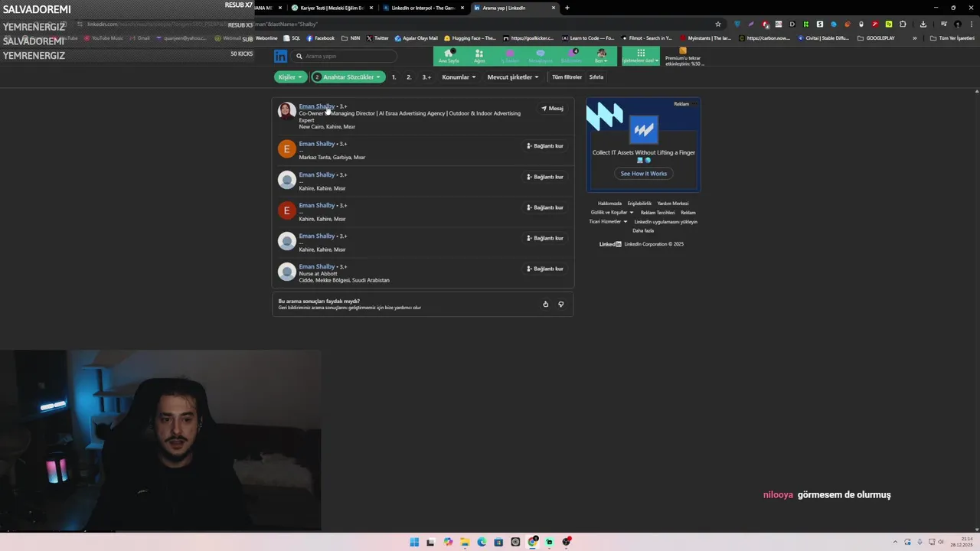Expand the Kişiler filter dropdown

pos(290,77)
